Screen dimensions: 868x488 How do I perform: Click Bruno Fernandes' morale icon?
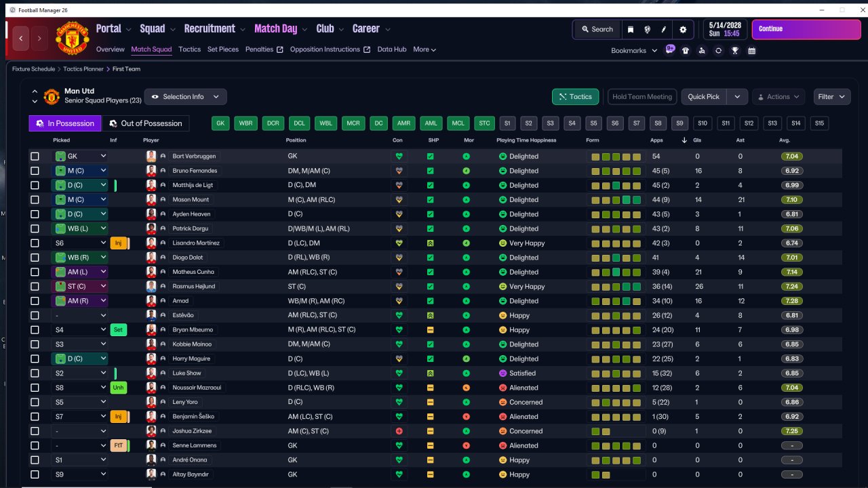pos(467,171)
